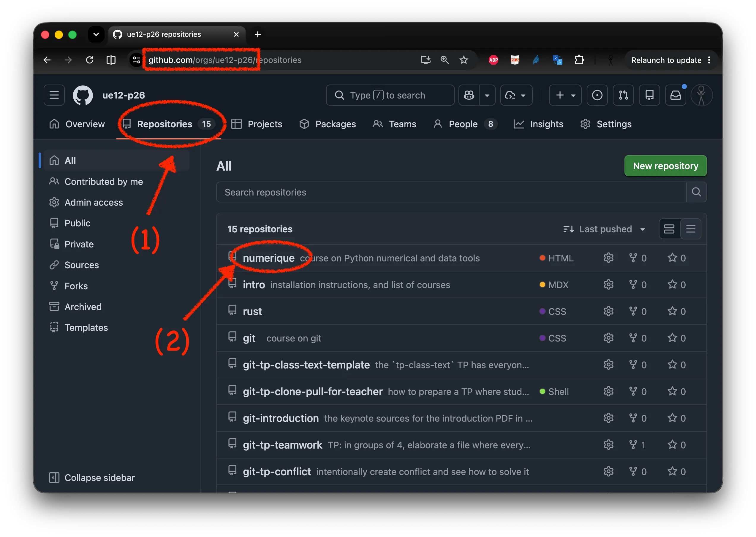Reload the page in browser toolbar
The width and height of the screenshot is (756, 537).
89,60
